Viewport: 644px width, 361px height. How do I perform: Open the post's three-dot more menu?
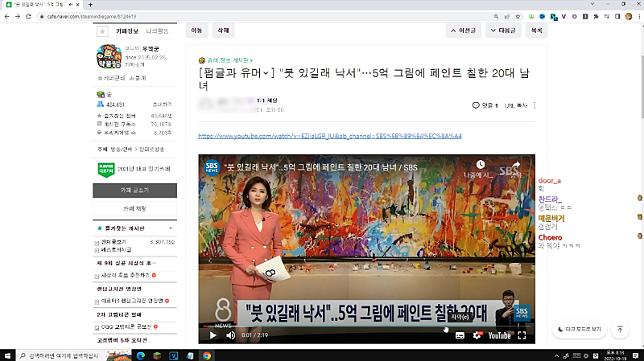[x=535, y=105]
